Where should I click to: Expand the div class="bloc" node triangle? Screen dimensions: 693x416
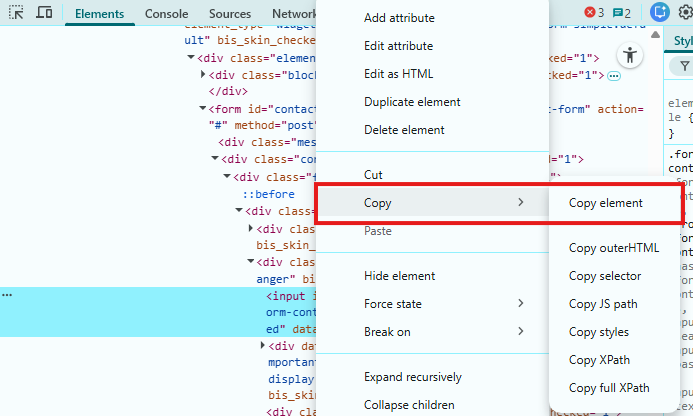pyautogui.click(x=203, y=74)
